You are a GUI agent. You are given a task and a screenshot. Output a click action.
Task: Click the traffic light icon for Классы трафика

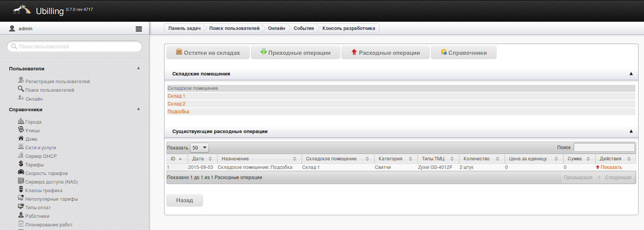(x=21, y=190)
